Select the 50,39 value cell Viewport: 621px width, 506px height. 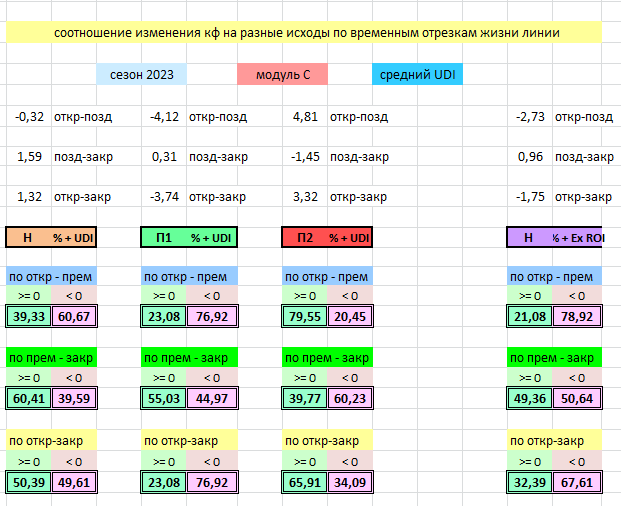[29, 482]
